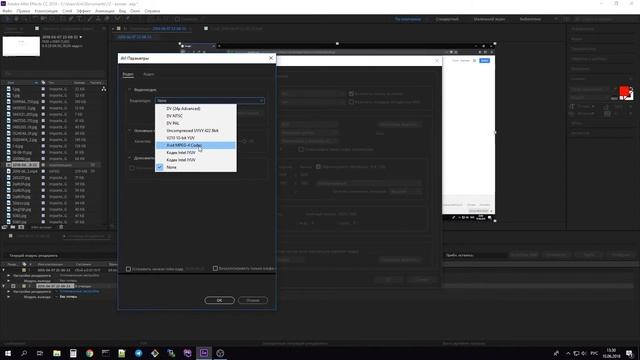Open Telegram from taskbar
The height and width of the screenshot is (360, 640).
tap(138, 353)
